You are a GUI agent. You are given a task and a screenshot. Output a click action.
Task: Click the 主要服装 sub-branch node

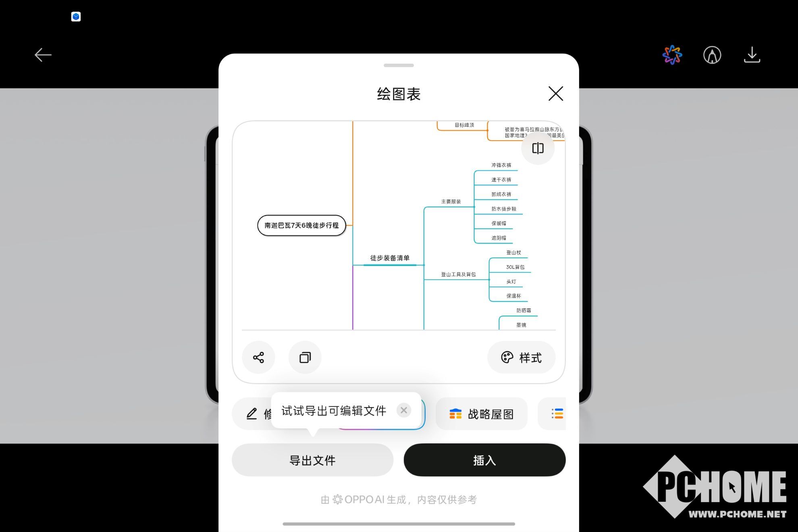pyautogui.click(x=451, y=202)
